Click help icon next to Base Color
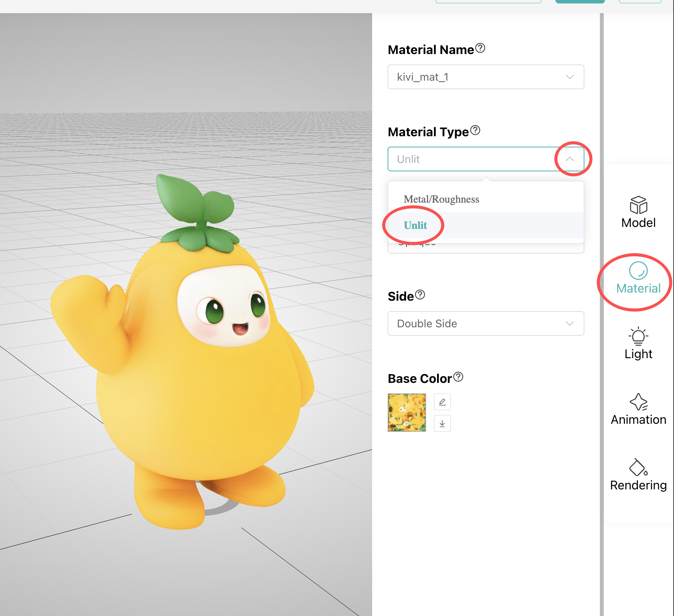 pyautogui.click(x=458, y=377)
